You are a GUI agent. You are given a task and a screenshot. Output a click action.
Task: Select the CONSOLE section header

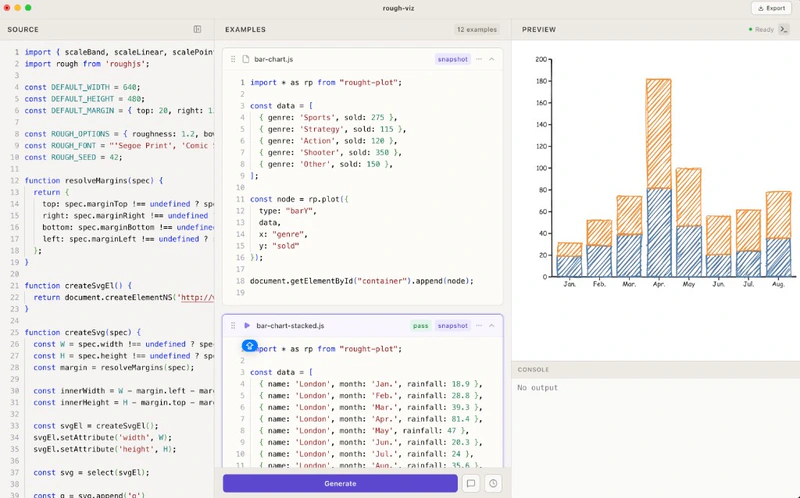[533, 369]
